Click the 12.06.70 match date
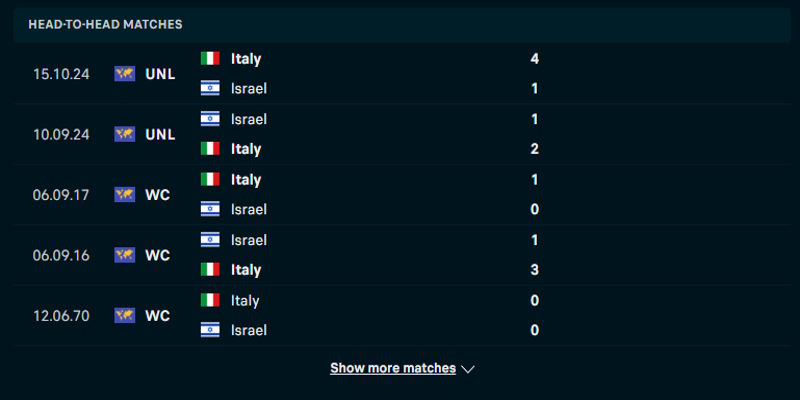The image size is (800, 400). tap(61, 315)
